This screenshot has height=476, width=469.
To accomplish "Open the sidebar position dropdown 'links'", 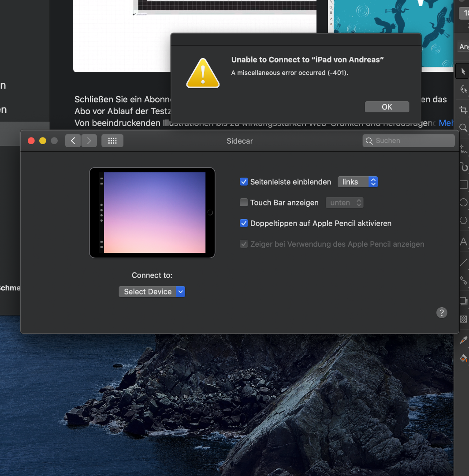I will point(357,182).
